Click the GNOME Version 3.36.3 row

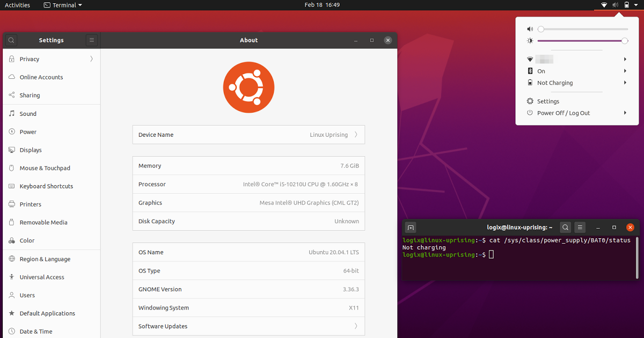click(x=248, y=289)
